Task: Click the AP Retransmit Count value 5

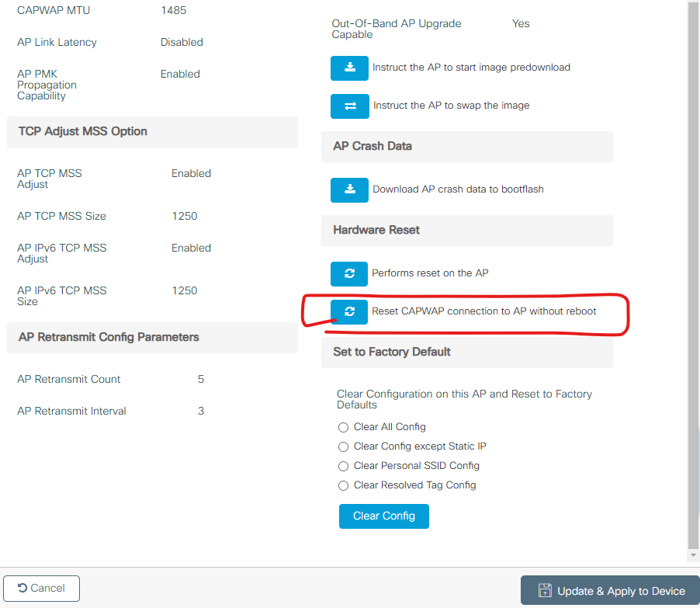Action: pos(201,379)
